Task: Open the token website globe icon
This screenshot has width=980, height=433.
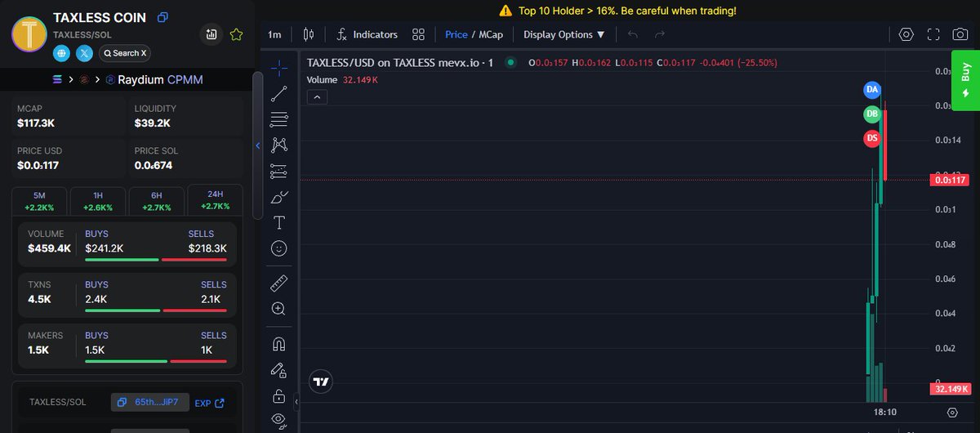Action: (x=62, y=53)
